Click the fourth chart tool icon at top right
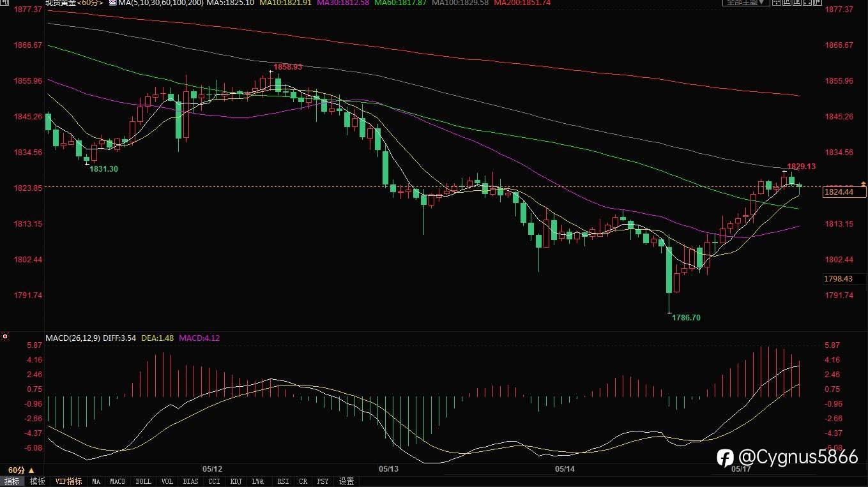The height and width of the screenshot is (487, 868). point(807,3)
